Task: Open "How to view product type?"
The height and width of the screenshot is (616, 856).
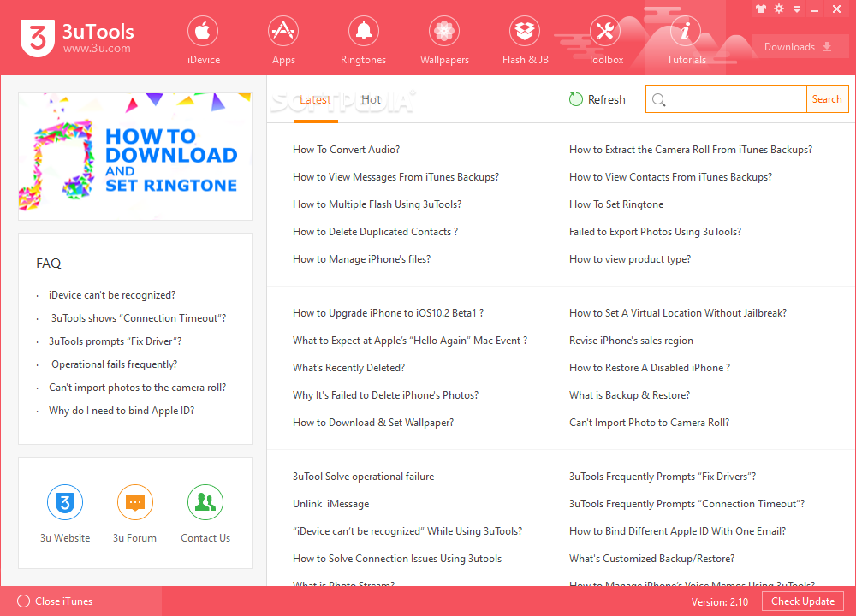Action: coord(630,259)
